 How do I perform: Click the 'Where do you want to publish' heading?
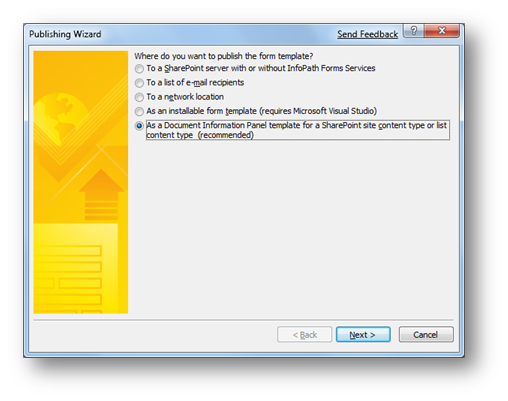[224, 56]
